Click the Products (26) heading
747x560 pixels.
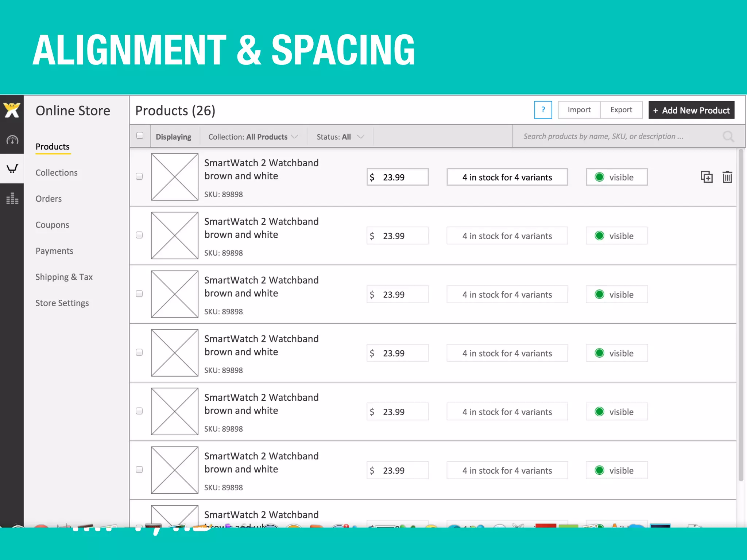(x=175, y=110)
